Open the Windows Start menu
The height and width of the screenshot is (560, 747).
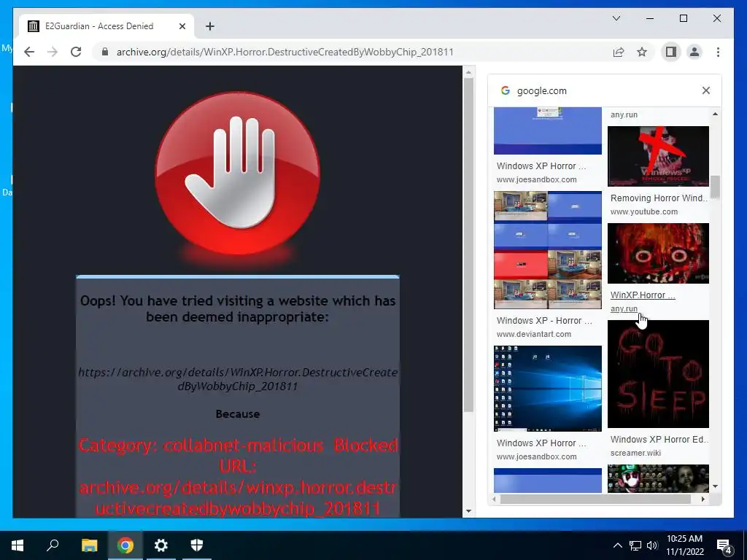tap(18, 545)
